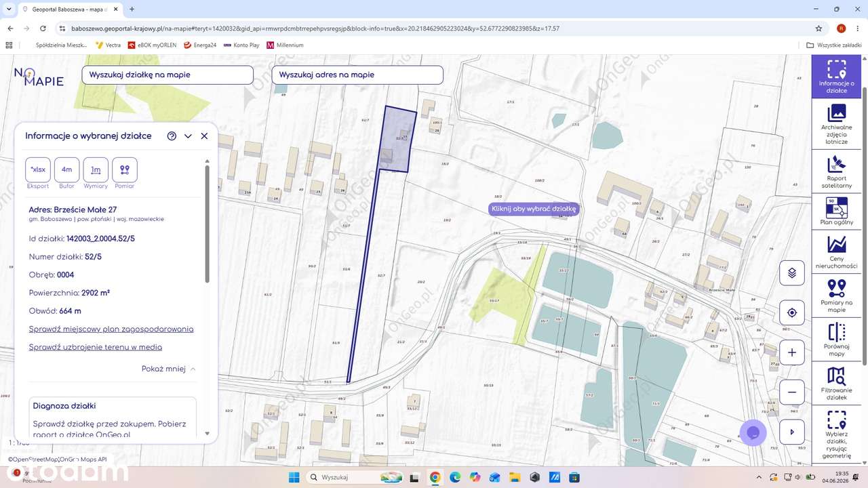Screen dimensions: 868x488
Task: Open Archiwalne zdjęcia lotnicze tool
Action: [x=836, y=125]
